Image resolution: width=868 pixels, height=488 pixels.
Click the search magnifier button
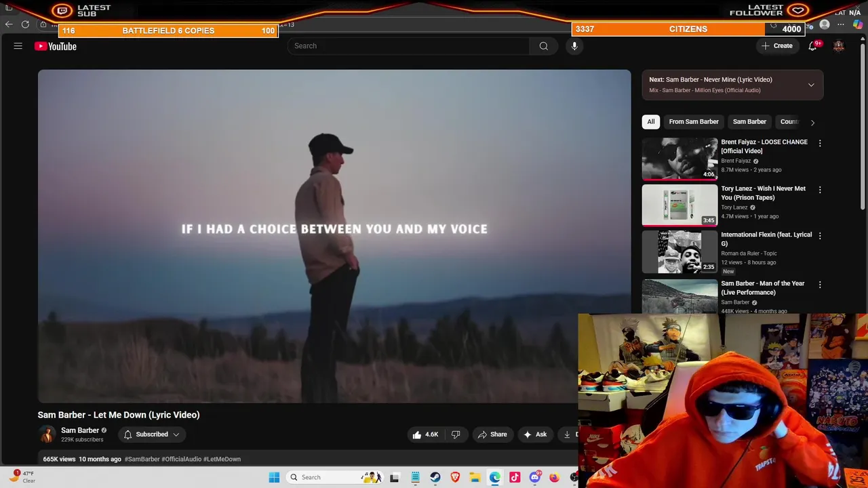(x=543, y=46)
